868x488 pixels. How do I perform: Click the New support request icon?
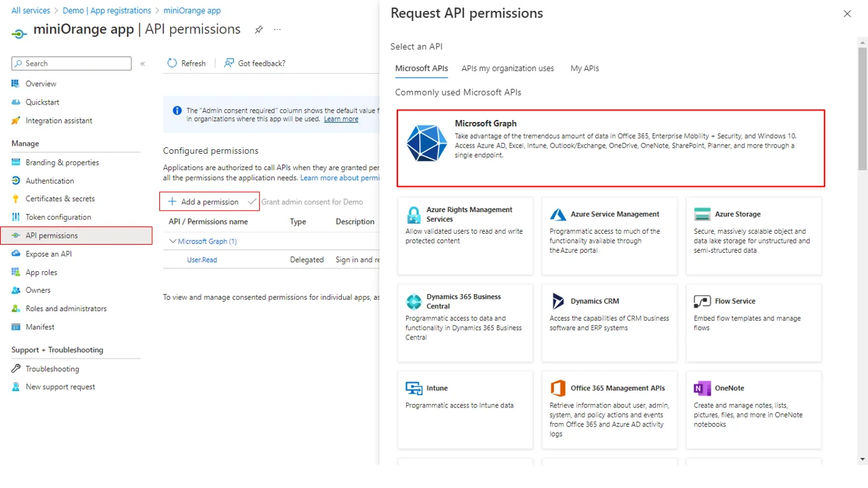pos(16,386)
